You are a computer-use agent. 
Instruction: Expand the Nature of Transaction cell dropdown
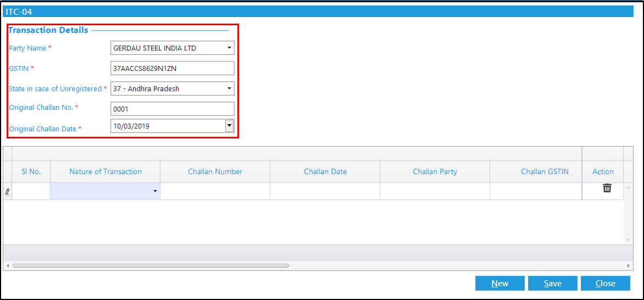(155, 191)
